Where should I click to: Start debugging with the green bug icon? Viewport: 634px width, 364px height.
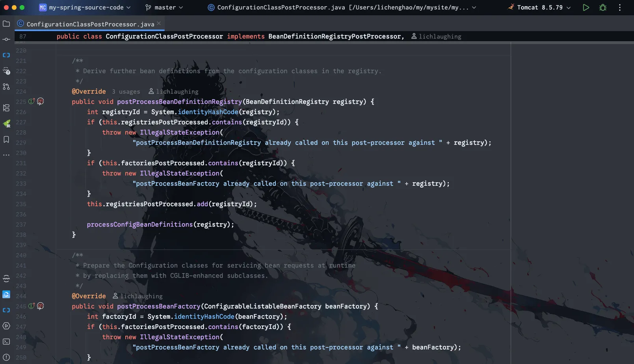[602, 7]
